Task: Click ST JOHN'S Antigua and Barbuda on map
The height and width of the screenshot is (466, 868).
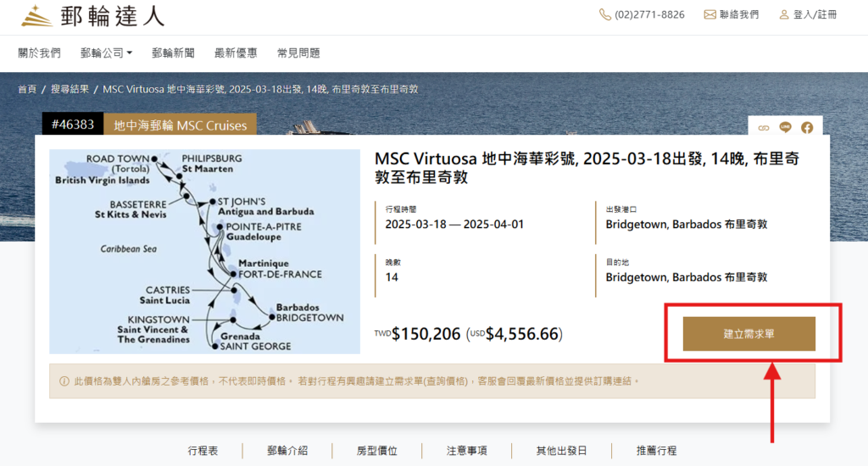Action: tap(265, 207)
